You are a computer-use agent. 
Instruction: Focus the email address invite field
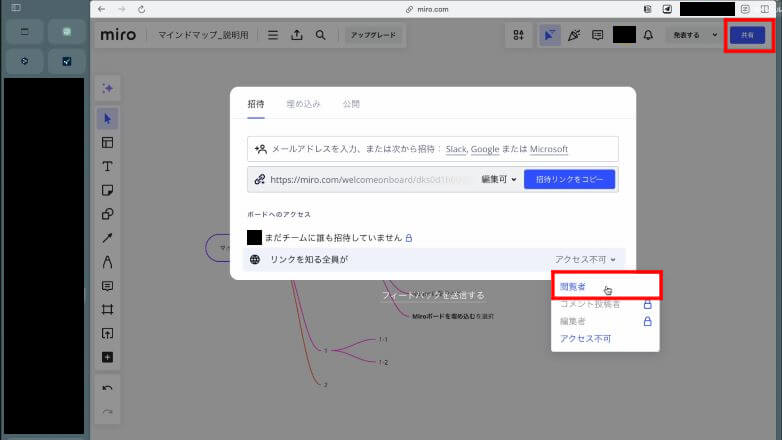(x=433, y=149)
